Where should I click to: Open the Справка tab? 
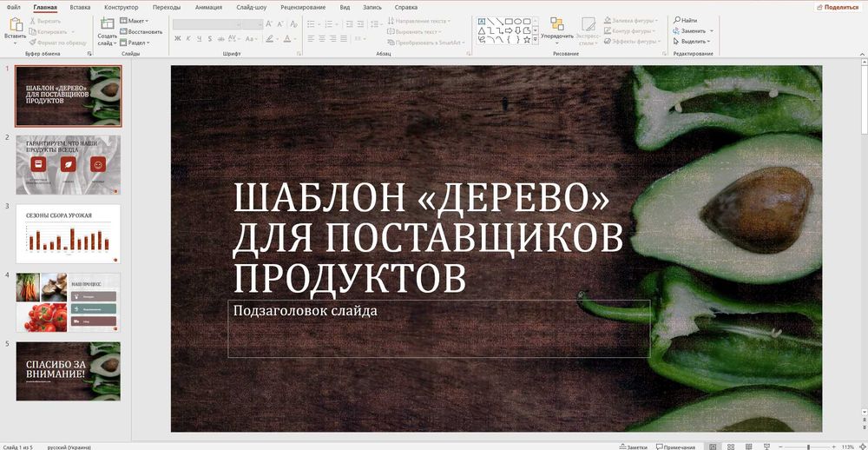pos(405,7)
